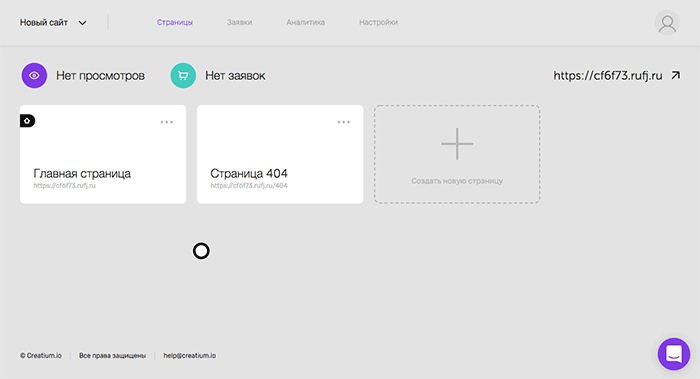Switch to the Страницы tab
700x379 pixels.
pyautogui.click(x=175, y=22)
